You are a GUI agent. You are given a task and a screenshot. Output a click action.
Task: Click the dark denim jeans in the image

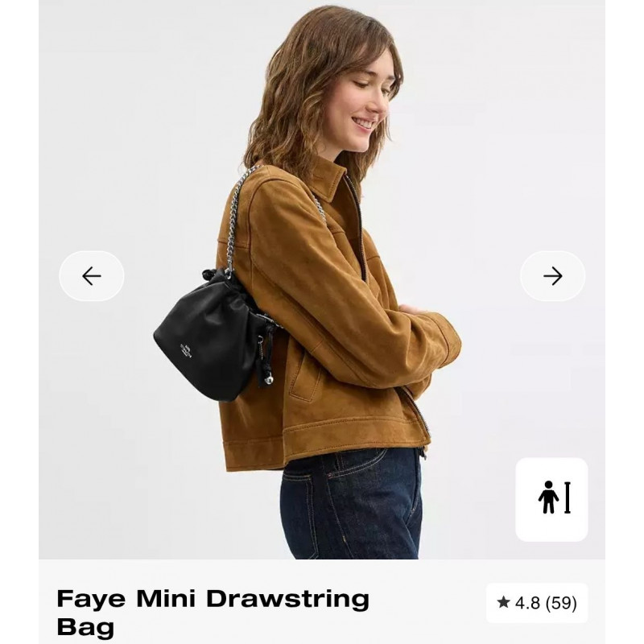[x=350, y=505]
